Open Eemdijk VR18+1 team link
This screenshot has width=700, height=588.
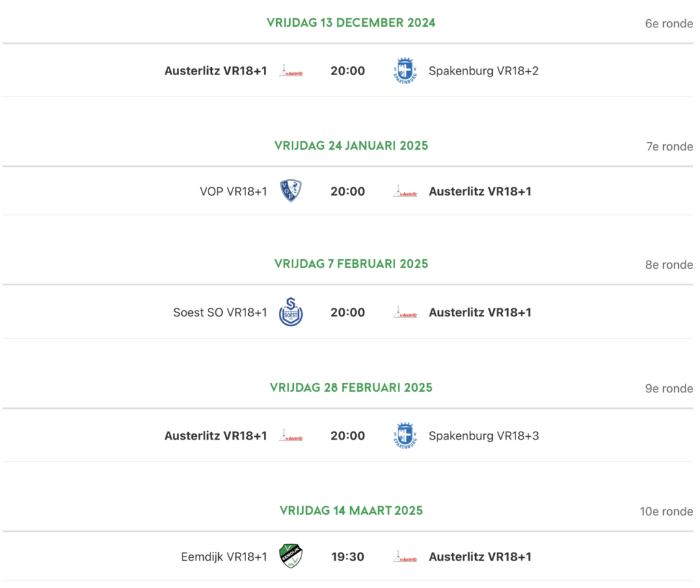click(224, 557)
